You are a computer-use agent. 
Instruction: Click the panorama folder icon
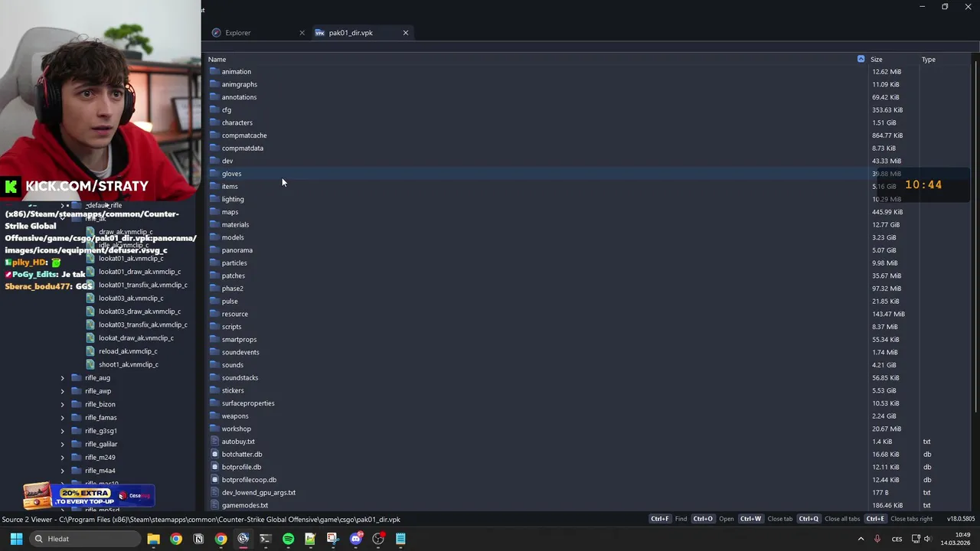pyautogui.click(x=214, y=250)
